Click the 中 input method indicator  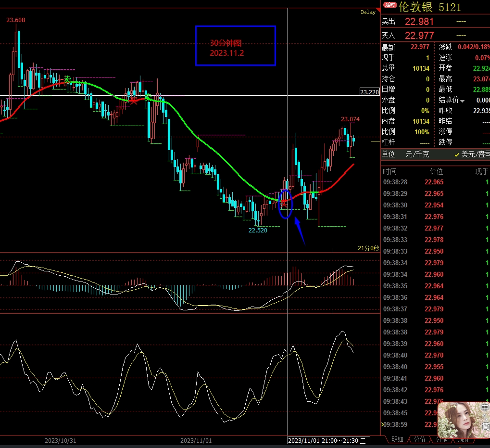[x=485, y=408]
